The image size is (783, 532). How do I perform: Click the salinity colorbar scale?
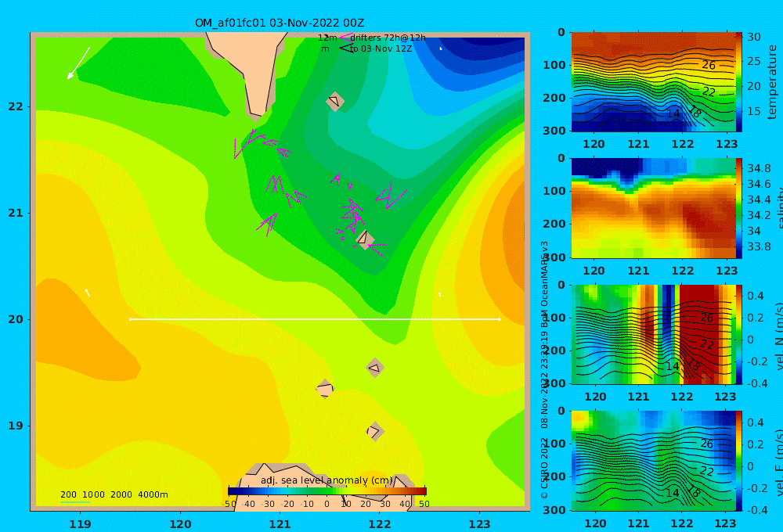[738, 208]
